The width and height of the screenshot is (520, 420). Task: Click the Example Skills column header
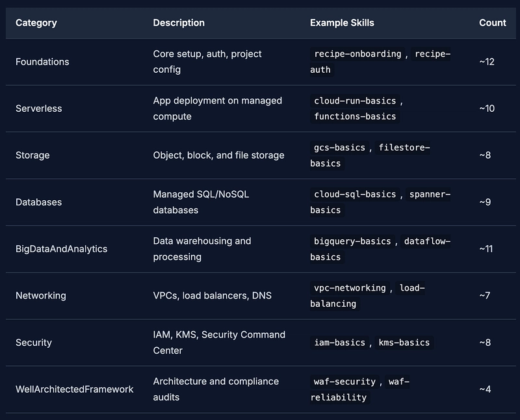point(342,23)
